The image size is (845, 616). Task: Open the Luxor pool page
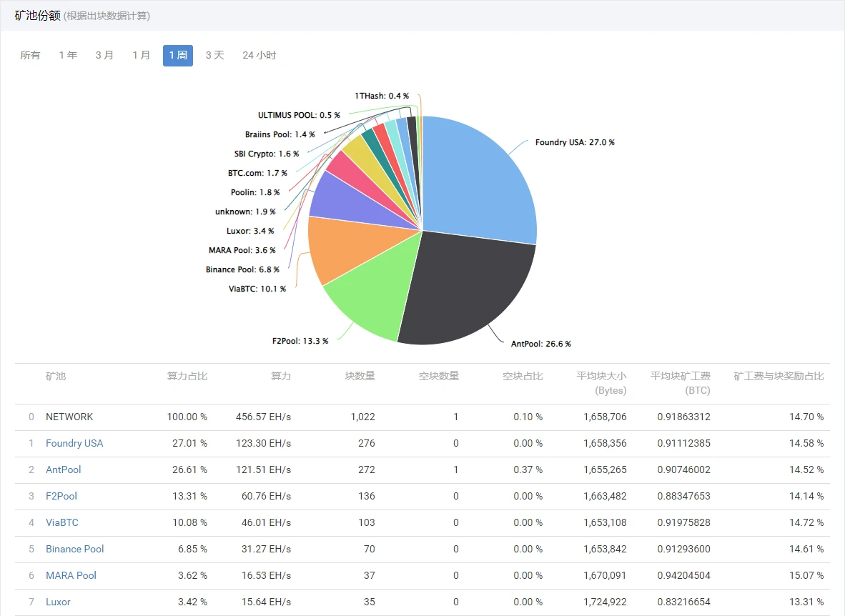point(57,602)
